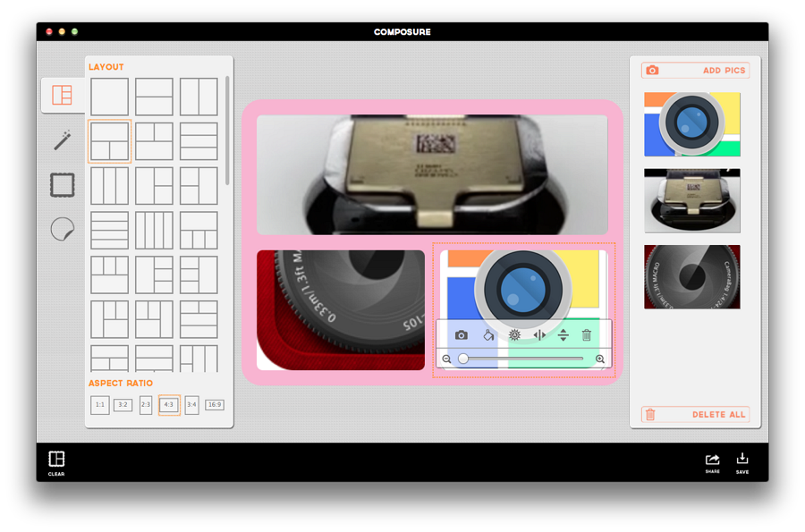Image resolution: width=805 pixels, height=532 pixels.
Task: Click the layout panel scrollbar
Action: pyautogui.click(x=227, y=131)
